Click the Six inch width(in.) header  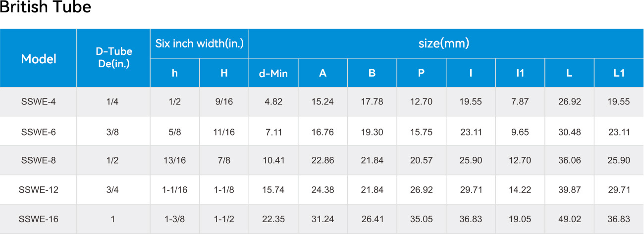coord(200,44)
